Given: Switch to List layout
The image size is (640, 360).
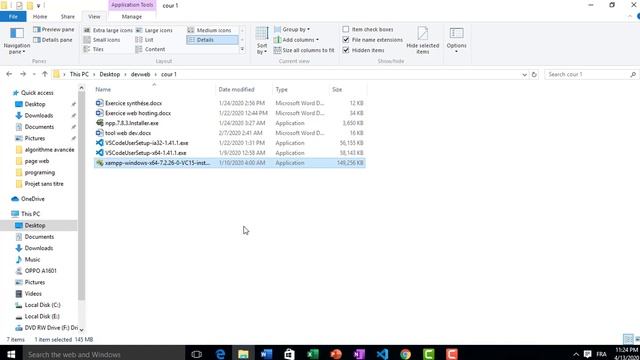Looking at the screenshot, I should coord(144,40).
